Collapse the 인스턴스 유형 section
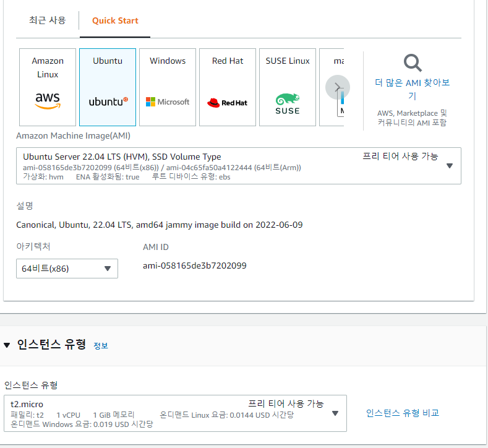 [7, 345]
